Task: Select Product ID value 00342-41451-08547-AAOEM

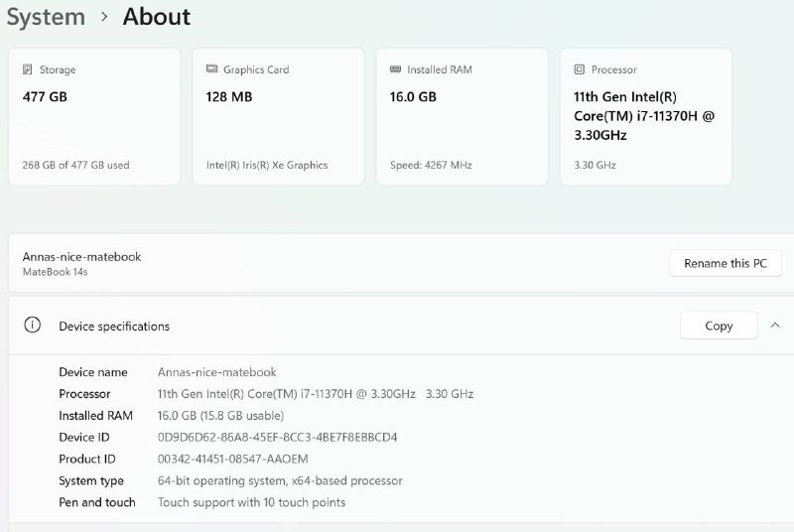Action: click(x=232, y=460)
